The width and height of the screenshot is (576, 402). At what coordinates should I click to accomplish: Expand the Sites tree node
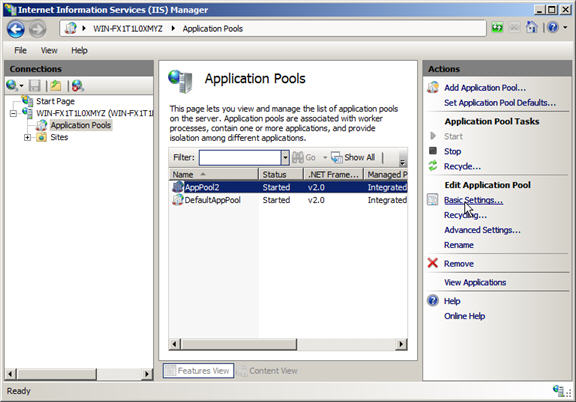click(27, 137)
